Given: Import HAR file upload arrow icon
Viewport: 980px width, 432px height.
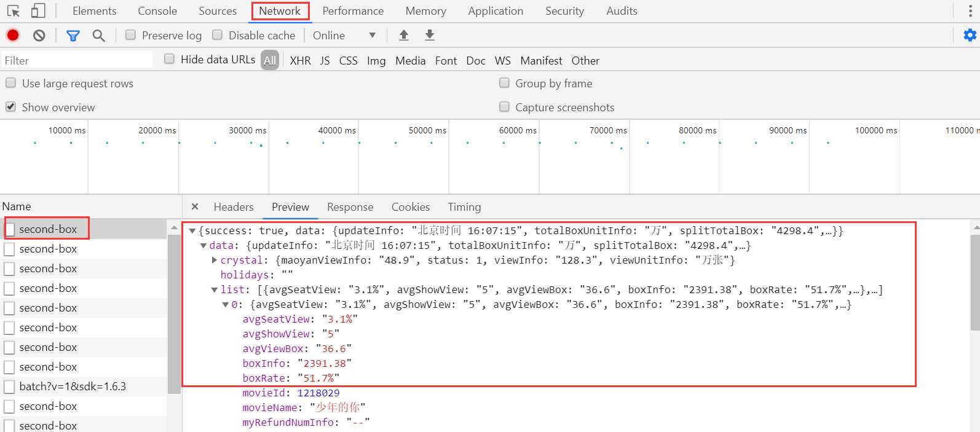Looking at the screenshot, I should pos(404,36).
